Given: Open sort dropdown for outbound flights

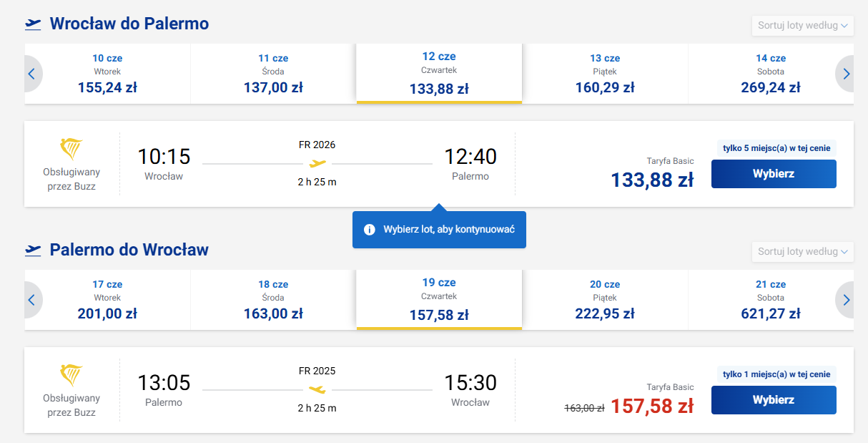Looking at the screenshot, I should coord(802,26).
